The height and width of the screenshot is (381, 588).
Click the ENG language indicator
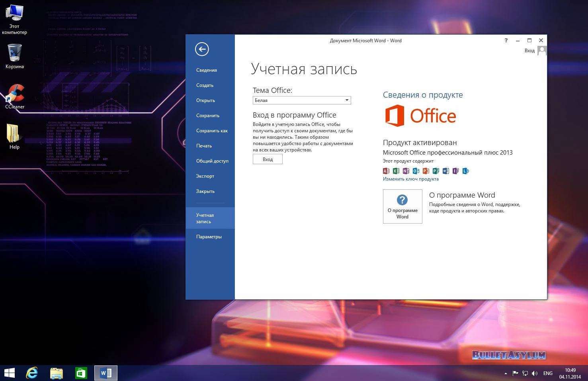548,373
